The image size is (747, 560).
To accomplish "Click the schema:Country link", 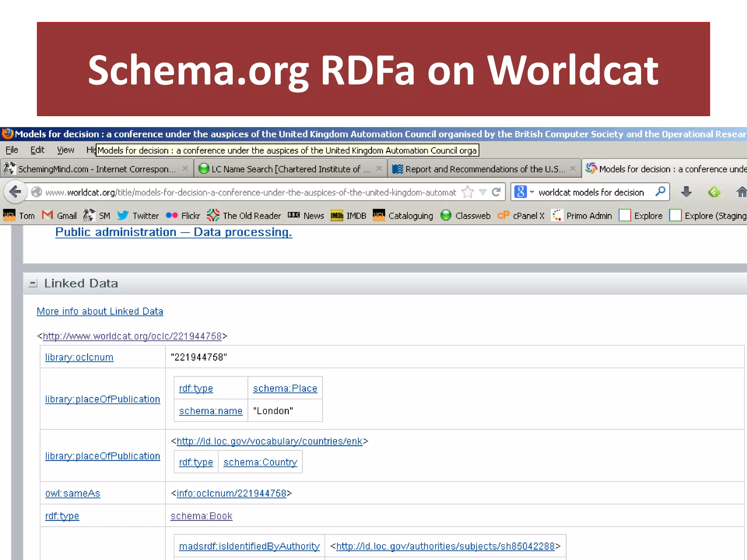I will (260, 462).
